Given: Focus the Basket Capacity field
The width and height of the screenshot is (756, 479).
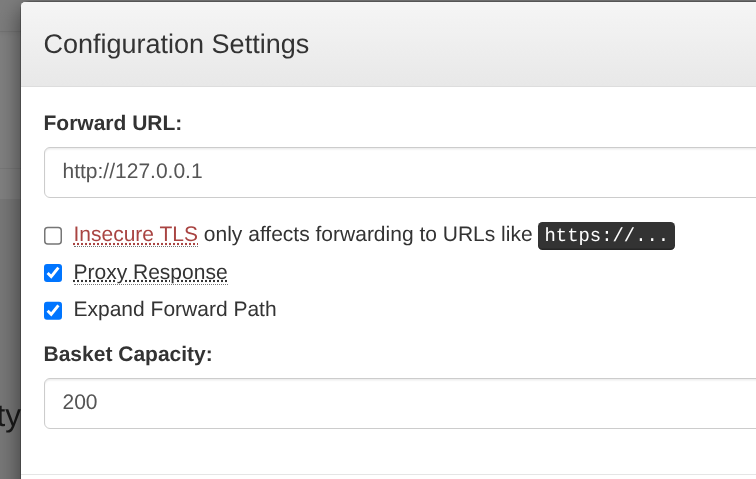Looking at the screenshot, I should [400, 403].
